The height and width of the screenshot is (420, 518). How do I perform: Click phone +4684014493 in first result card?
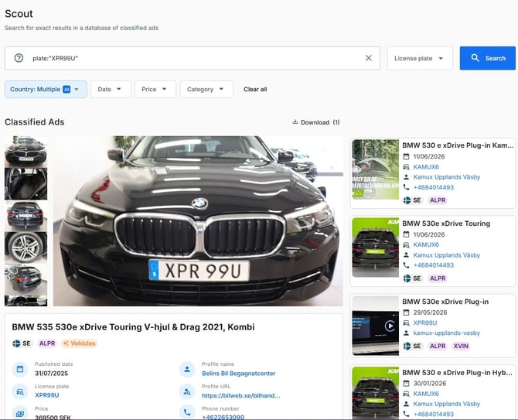434,187
